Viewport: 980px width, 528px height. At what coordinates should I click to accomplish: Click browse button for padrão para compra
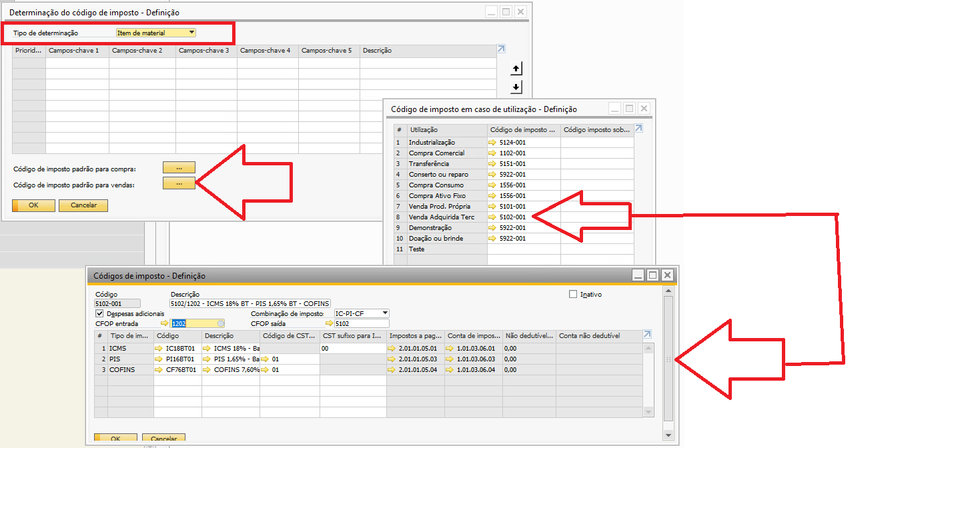[179, 168]
